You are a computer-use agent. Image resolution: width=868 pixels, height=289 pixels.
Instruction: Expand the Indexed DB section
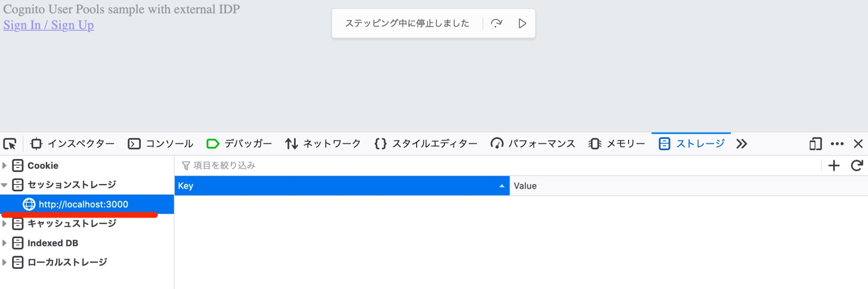[4, 243]
